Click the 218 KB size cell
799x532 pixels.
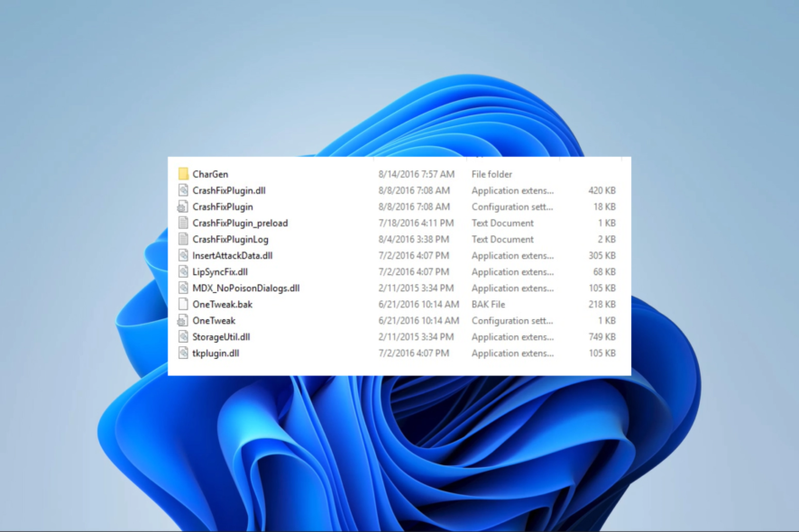point(602,305)
